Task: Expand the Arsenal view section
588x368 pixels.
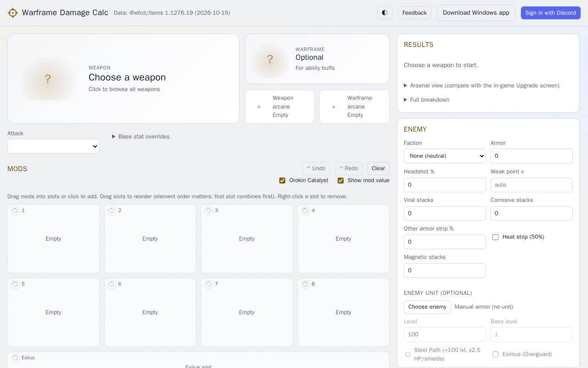Action: [x=481, y=86]
